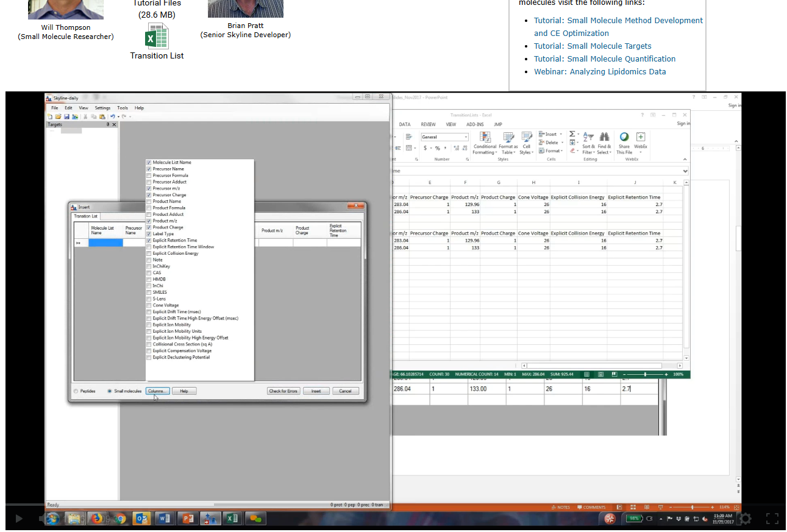
Task: Pin the Targets panel with pushpin icon
Action: click(x=108, y=124)
